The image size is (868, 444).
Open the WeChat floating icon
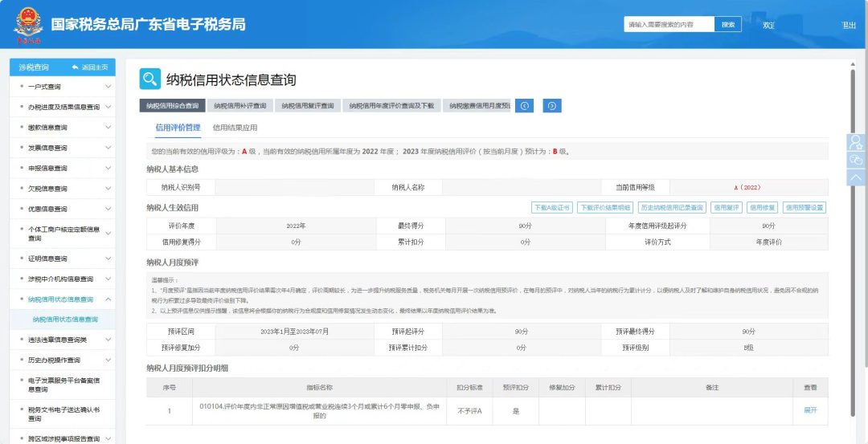tap(857, 160)
